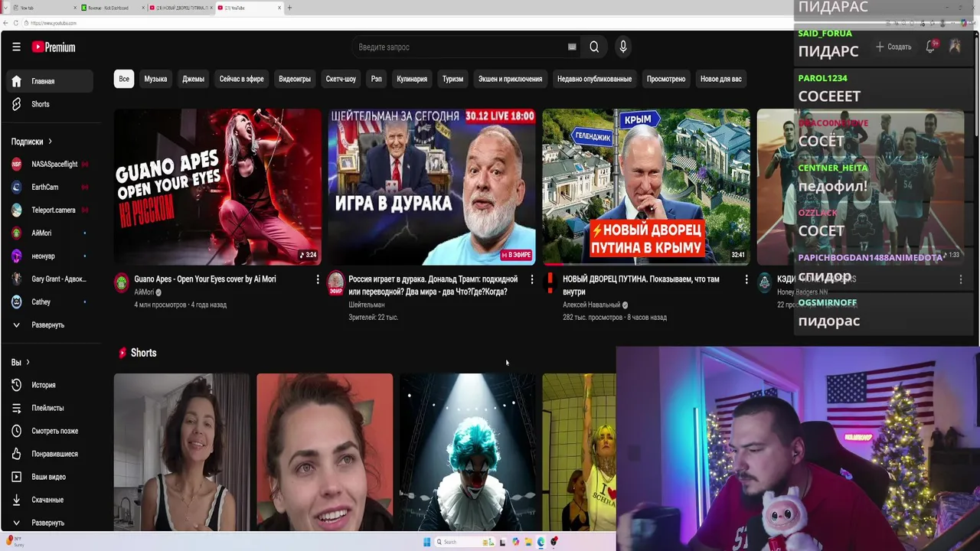Expand the Вы section with bottom Развернуть
This screenshot has height=551, width=980.
[50, 523]
